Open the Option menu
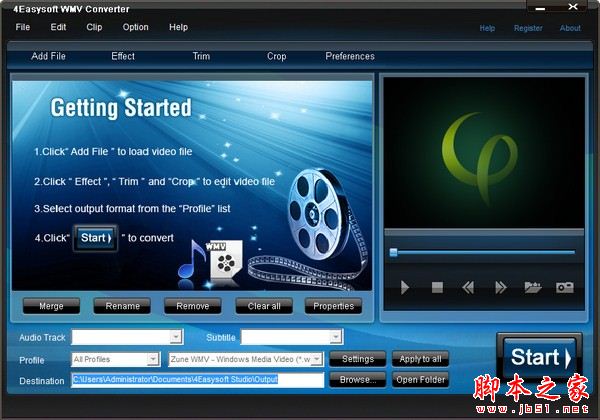 (135, 27)
